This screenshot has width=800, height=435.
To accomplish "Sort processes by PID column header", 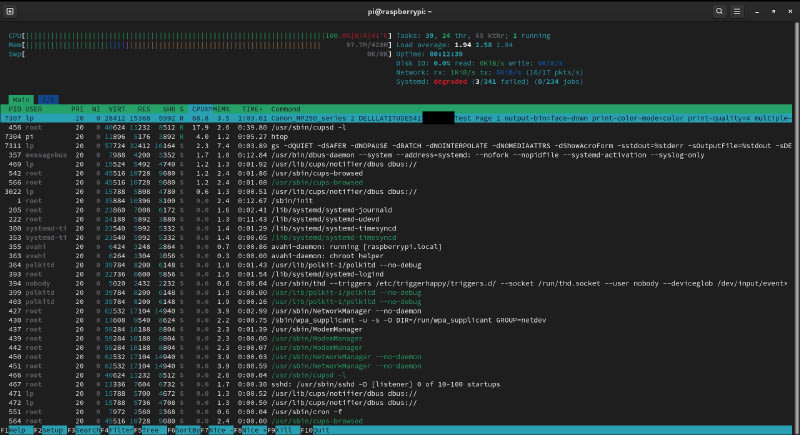I will 14,109.
